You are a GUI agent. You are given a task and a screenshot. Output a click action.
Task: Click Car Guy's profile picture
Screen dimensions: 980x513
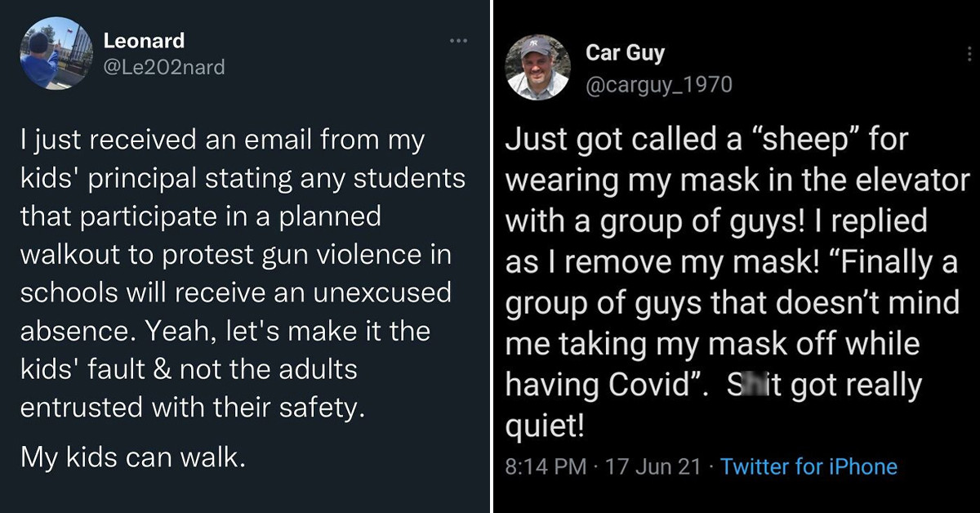pos(538,69)
